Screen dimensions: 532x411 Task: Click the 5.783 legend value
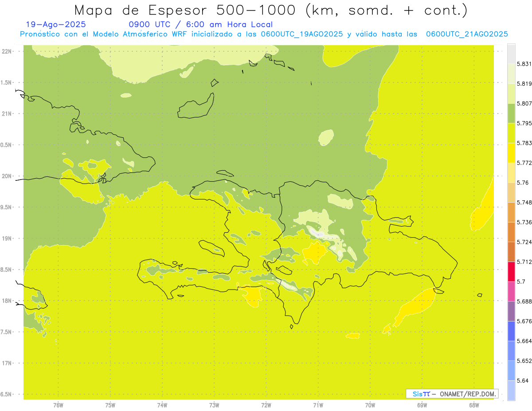[x=524, y=143]
